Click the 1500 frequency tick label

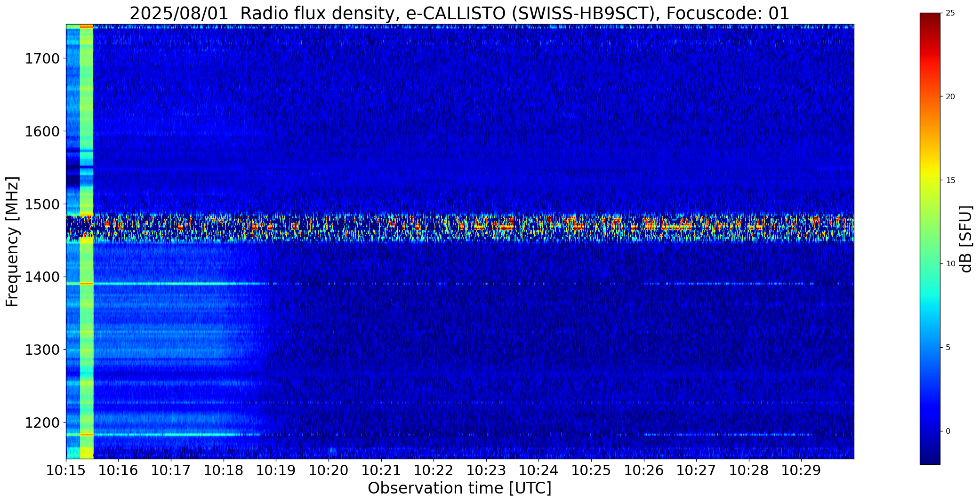(x=42, y=204)
